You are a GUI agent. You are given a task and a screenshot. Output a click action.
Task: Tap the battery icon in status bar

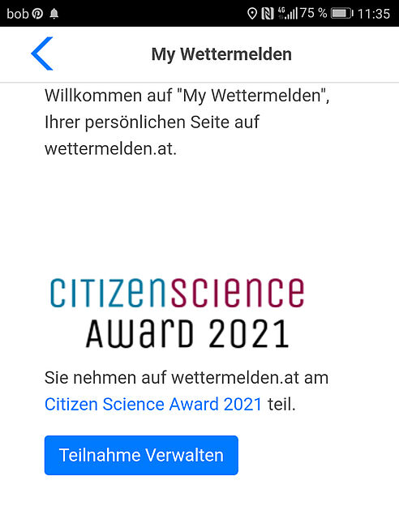point(342,14)
